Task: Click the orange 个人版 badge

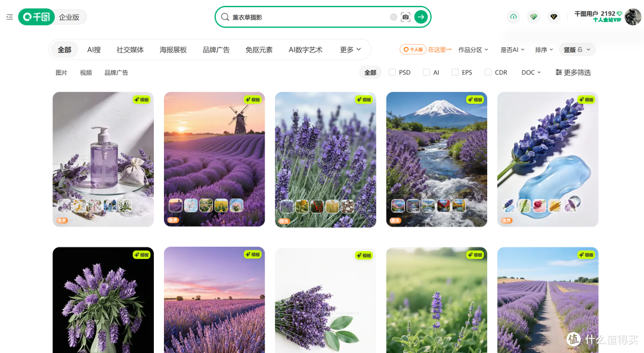Action: 413,49
